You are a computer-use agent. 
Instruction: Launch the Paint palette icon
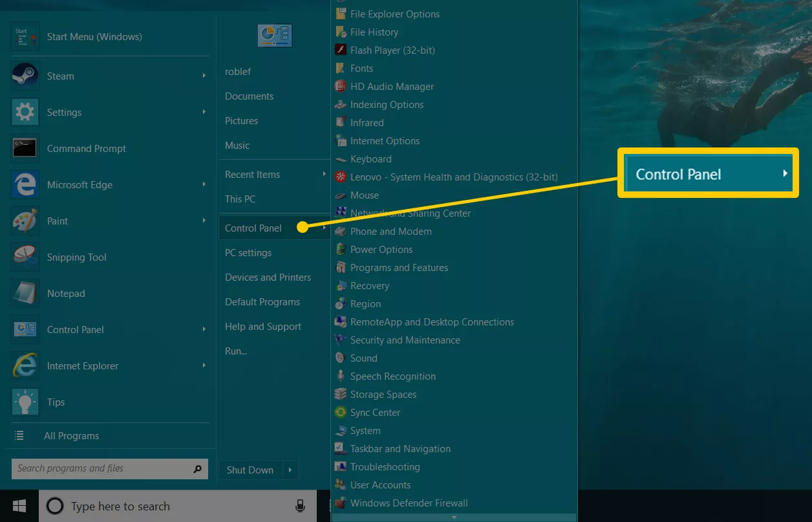25,221
